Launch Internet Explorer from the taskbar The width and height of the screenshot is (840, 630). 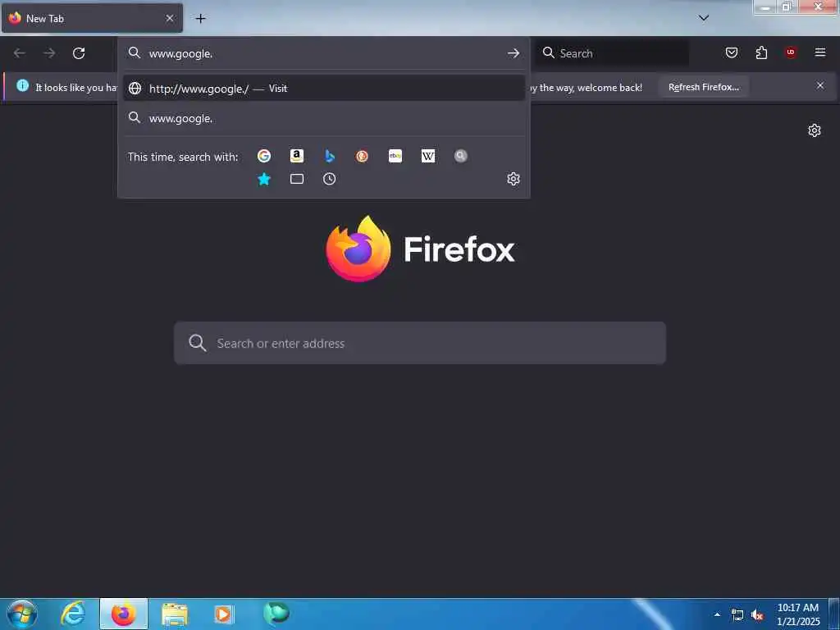[73, 614]
